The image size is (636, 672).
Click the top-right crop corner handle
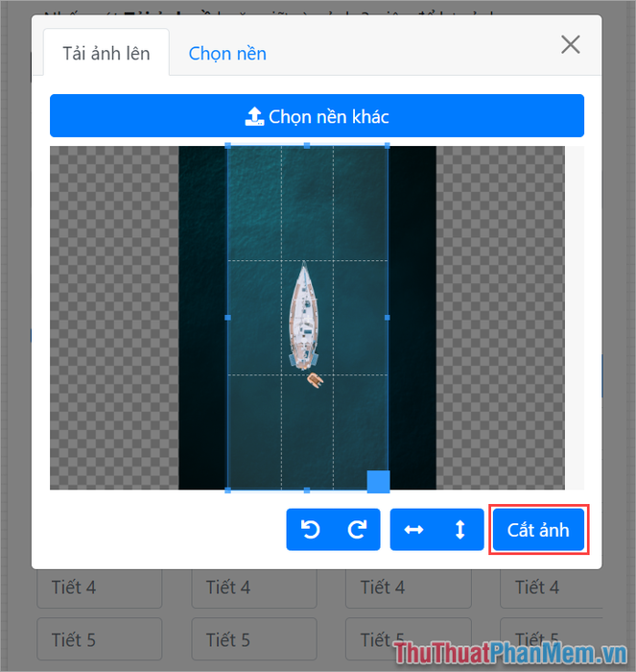click(388, 146)
